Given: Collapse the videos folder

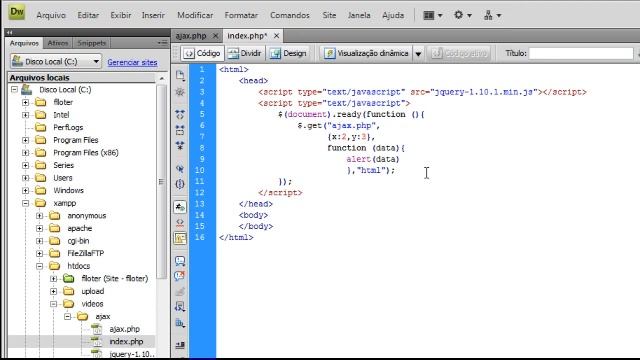Looking at the screenshot, I should 53,304.
